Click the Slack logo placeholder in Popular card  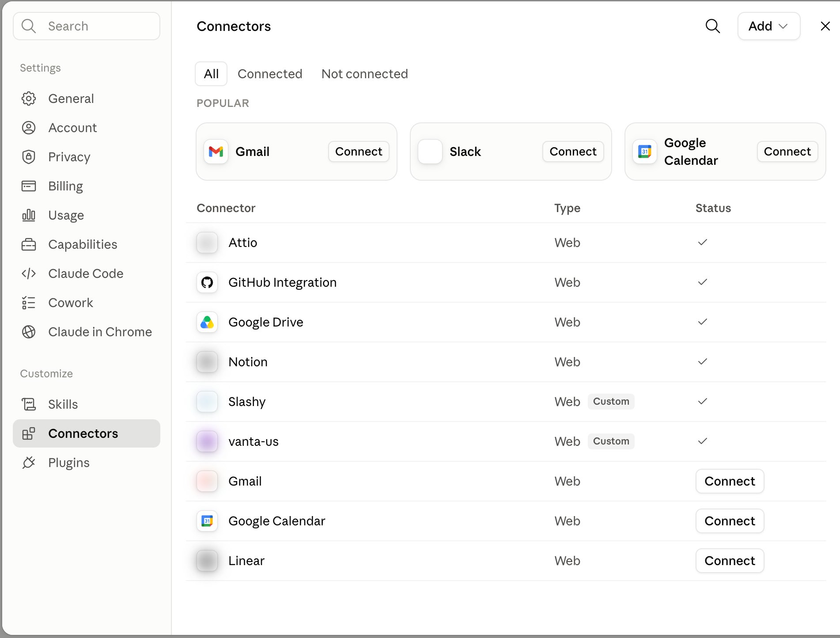click(x=430, y=152)
